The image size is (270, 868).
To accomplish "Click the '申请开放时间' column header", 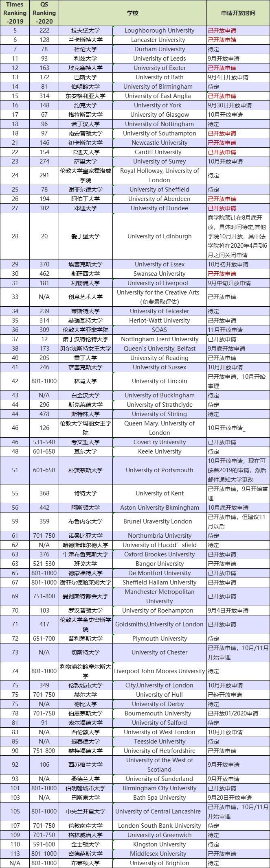I will (x=238, y=13).
